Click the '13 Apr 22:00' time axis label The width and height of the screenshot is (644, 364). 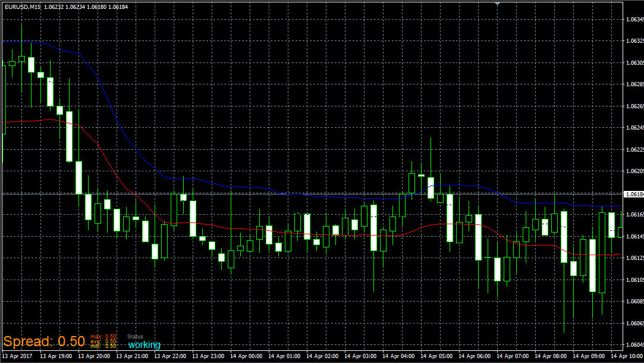point(170,356)
